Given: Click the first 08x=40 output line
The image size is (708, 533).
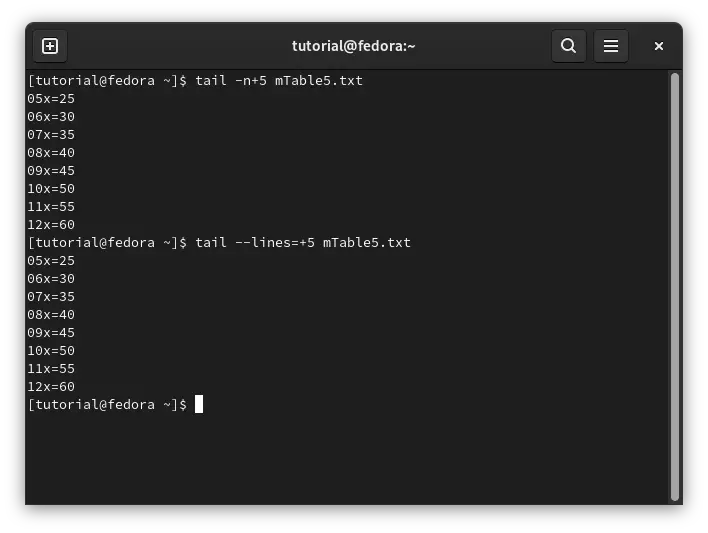Looking at the screenshot, I should tap(51, 153).
